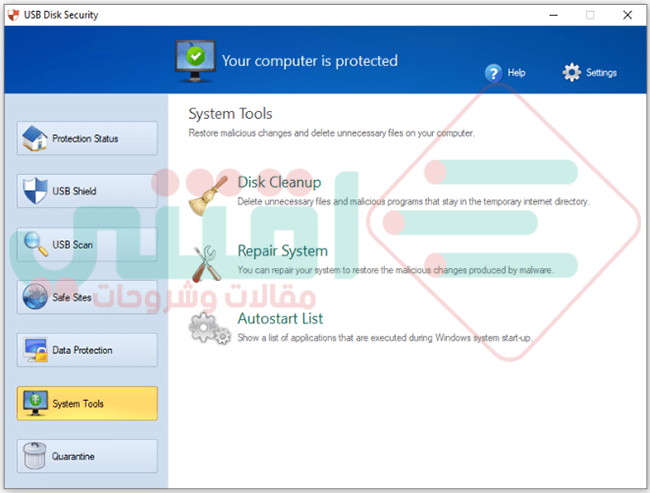Click the Data Protection monitor-lock icon
Viewport: 650px width, 493px height.
36,350
